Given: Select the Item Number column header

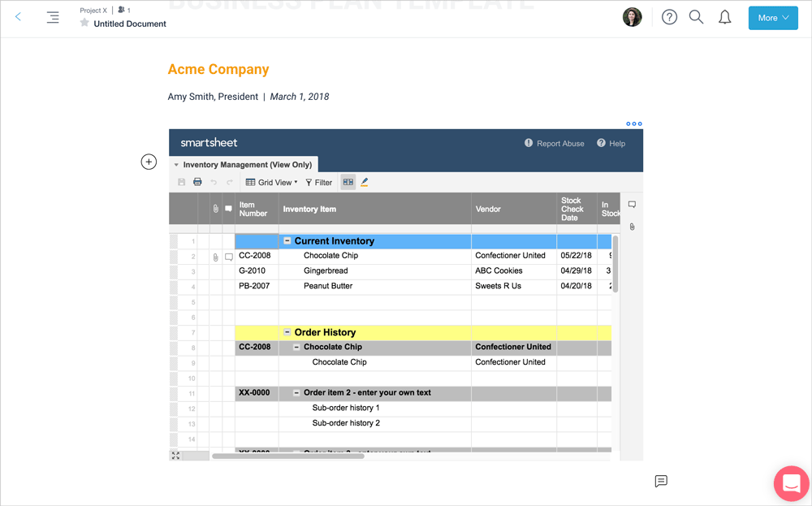Looking at the screenshot, I should click(257, 209).
